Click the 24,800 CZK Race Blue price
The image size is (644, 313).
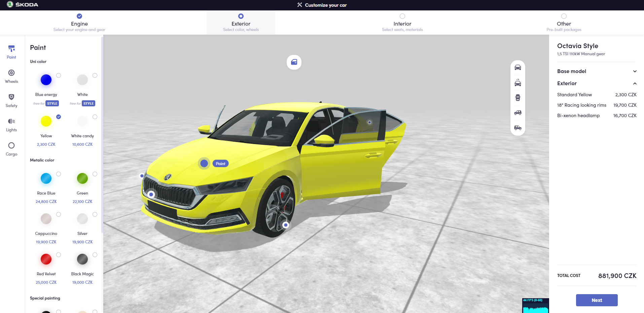[x=46, y=202]
